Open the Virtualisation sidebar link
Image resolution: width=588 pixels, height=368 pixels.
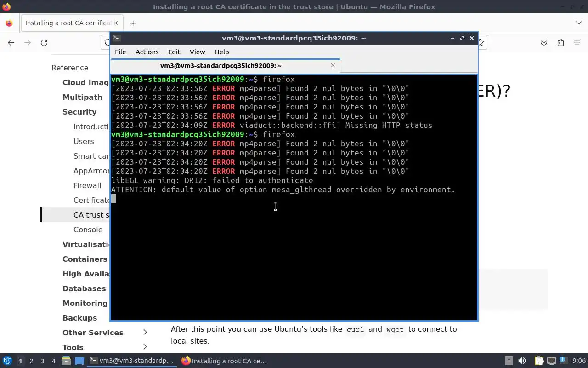86,244
